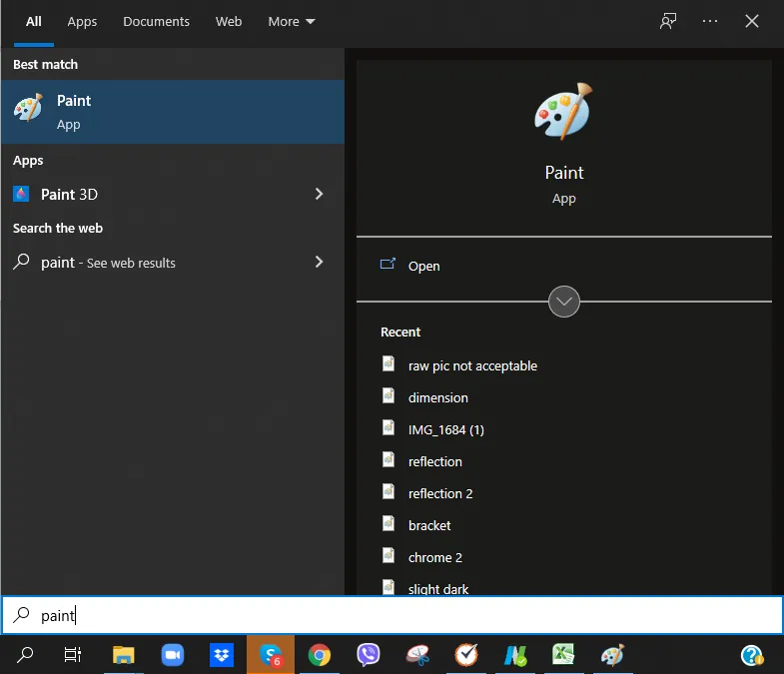Switch to the Apps search tab

click(x=82, y=22)
